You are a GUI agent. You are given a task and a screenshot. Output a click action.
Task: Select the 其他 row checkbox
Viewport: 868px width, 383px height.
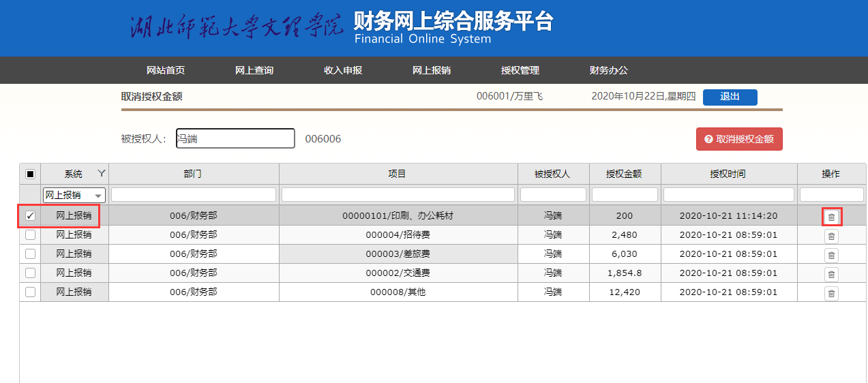pyautogui.click(x=30, y=292)
